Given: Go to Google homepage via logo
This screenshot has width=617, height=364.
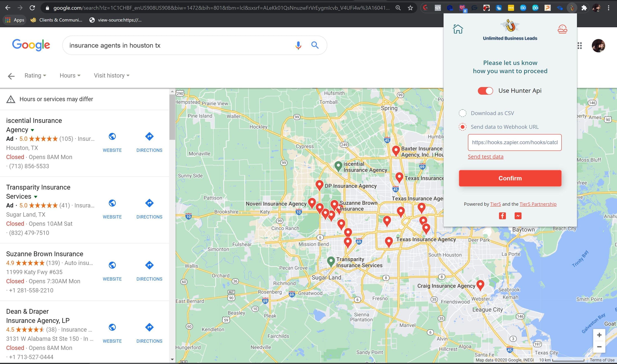Looking at the screenshot, I should pos(31,45).
